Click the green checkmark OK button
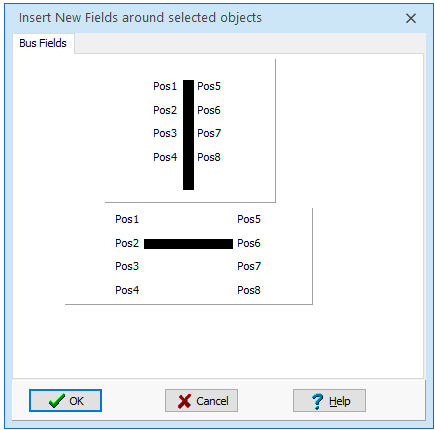 (65, 400)
